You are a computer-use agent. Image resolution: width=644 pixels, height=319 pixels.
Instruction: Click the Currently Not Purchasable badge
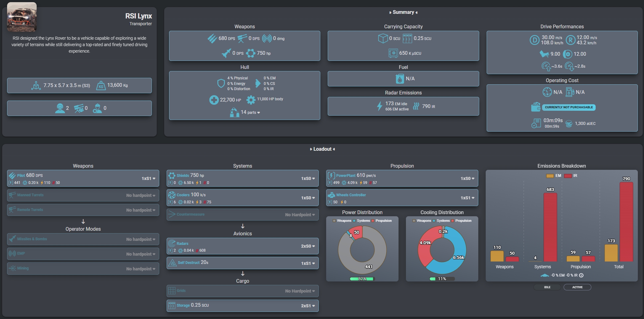click(569, 107)
